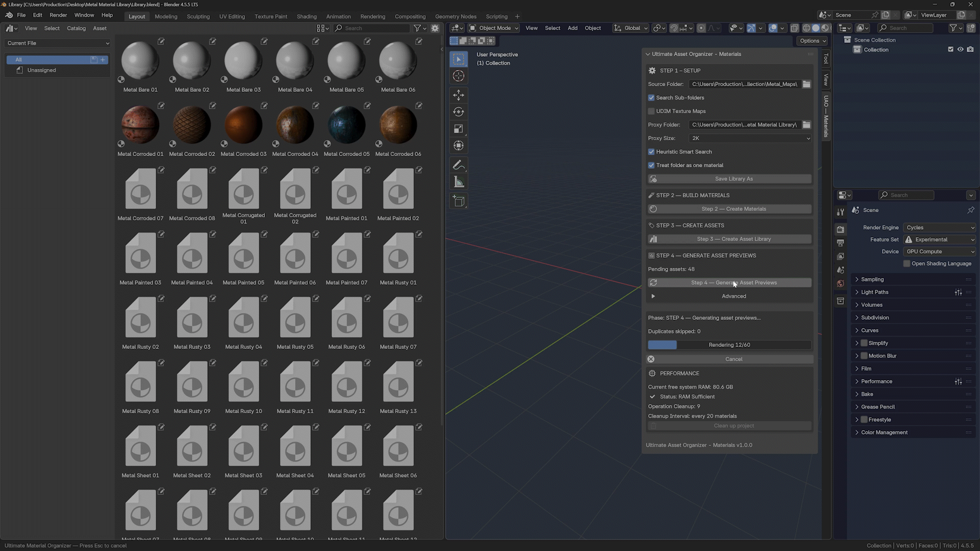The width and height of the screenshot is (980, 551).
Task: Enable the UDIM Texture Maps checkbox
Action: 651,111
